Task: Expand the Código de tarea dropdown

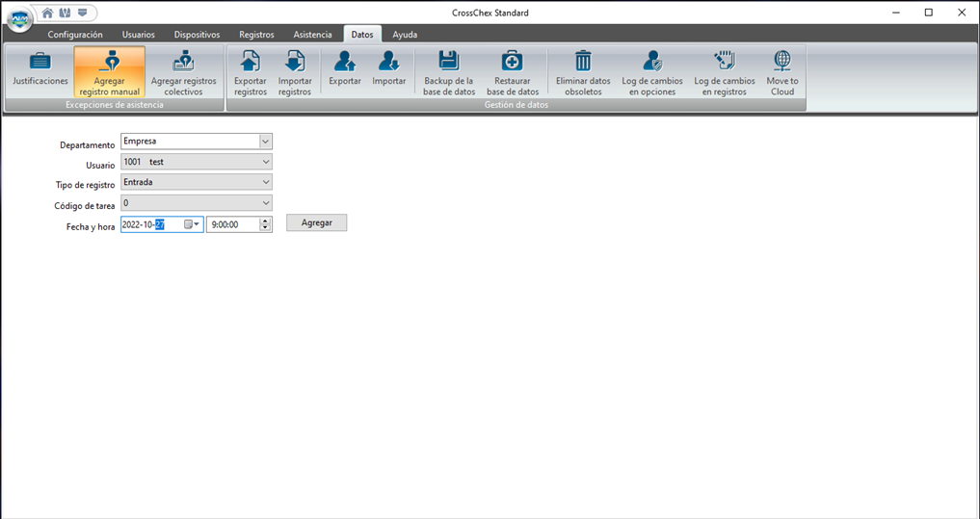Action: click(266, 203)
